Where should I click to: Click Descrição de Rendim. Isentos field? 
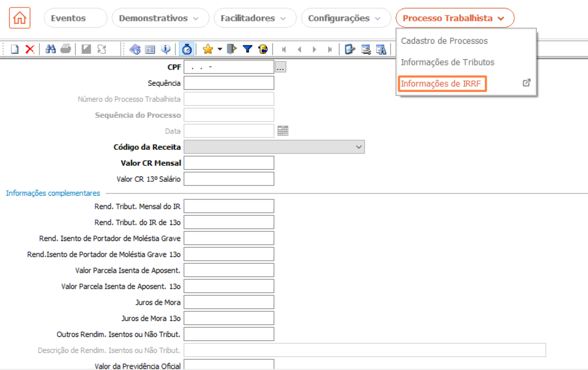[365, 350]
